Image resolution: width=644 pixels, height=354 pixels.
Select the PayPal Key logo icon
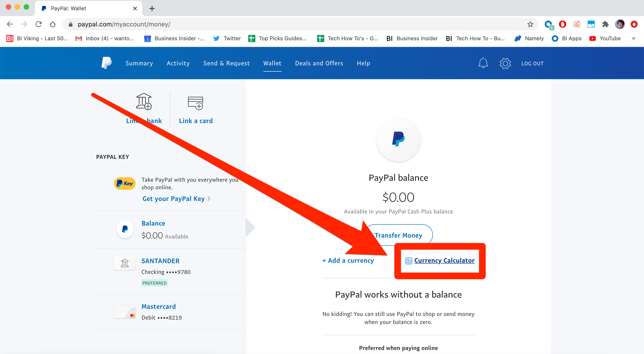click(x=125, y=183)
